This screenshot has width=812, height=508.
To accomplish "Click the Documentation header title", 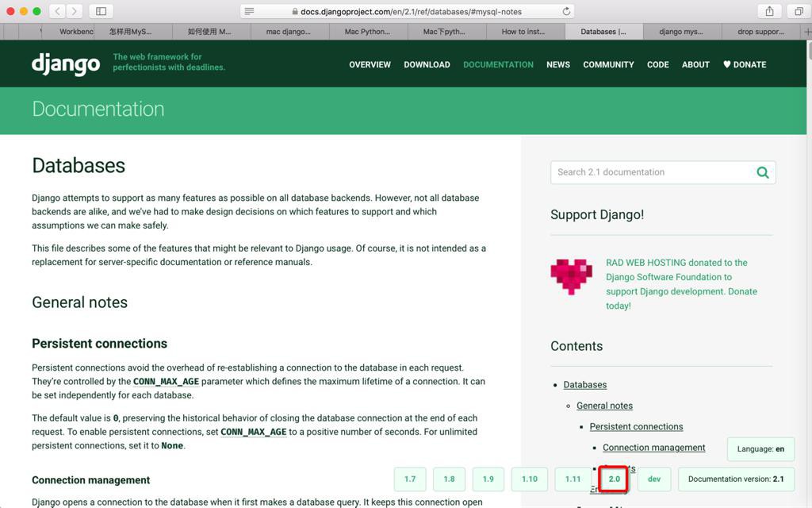I will click(98, 109).
